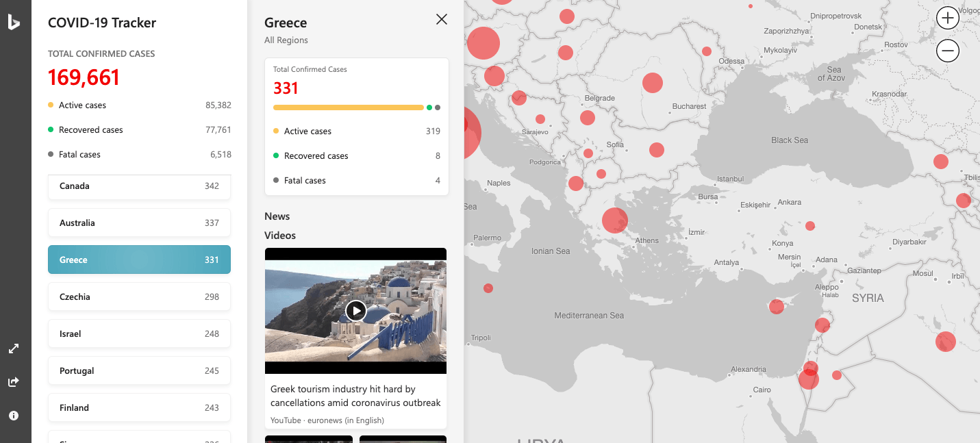The height and width of the screenshot is (443, 980).
Task: Select Israel in the country list
Action: click(x=139, y=334)
